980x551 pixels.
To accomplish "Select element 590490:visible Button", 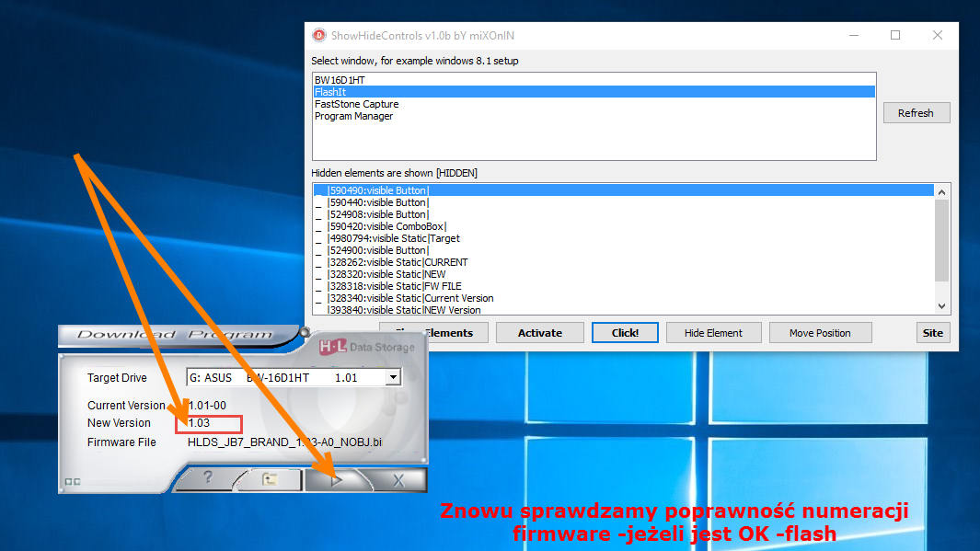I will [623, 190].
